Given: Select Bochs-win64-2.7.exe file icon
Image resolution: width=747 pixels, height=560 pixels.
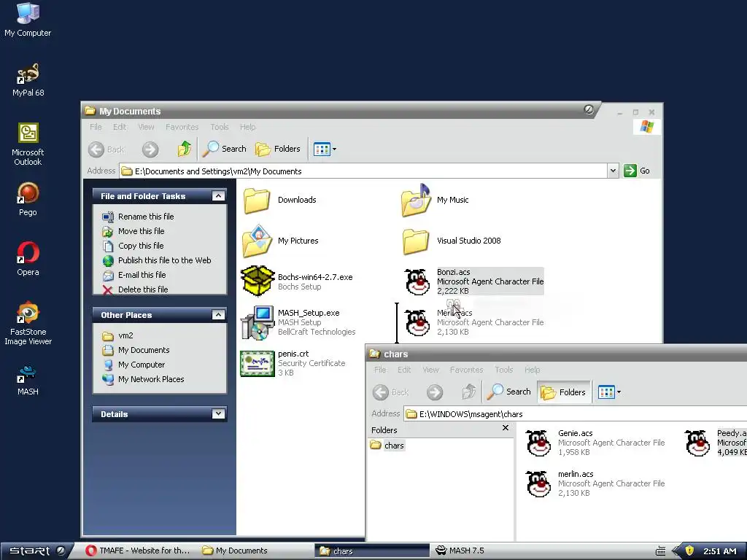Looking at the screenshot, I should coord(258,281).
